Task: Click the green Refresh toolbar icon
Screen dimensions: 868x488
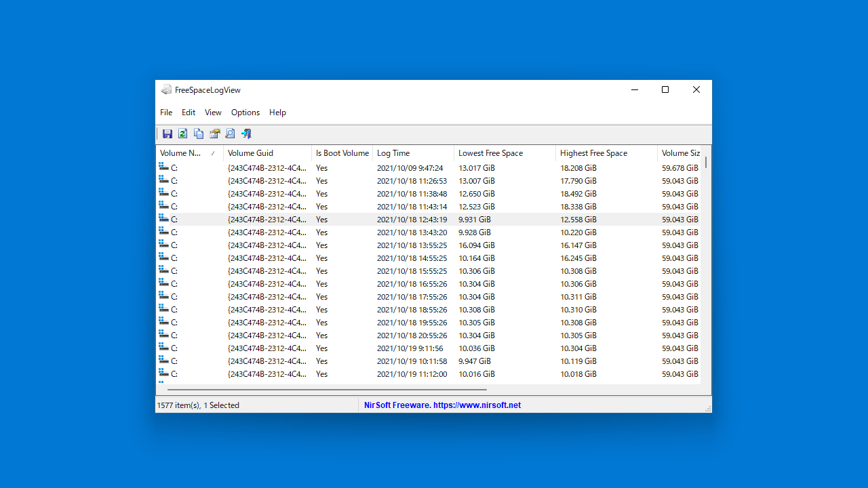Action: click(183, 134)
